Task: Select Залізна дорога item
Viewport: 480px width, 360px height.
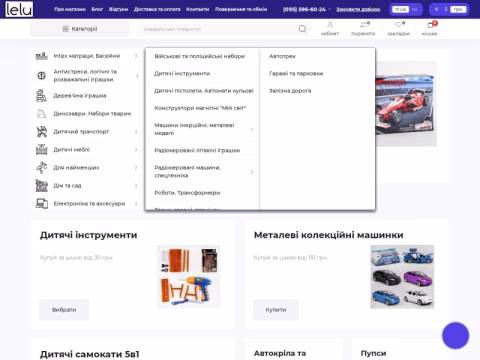Action: [290, 91]
